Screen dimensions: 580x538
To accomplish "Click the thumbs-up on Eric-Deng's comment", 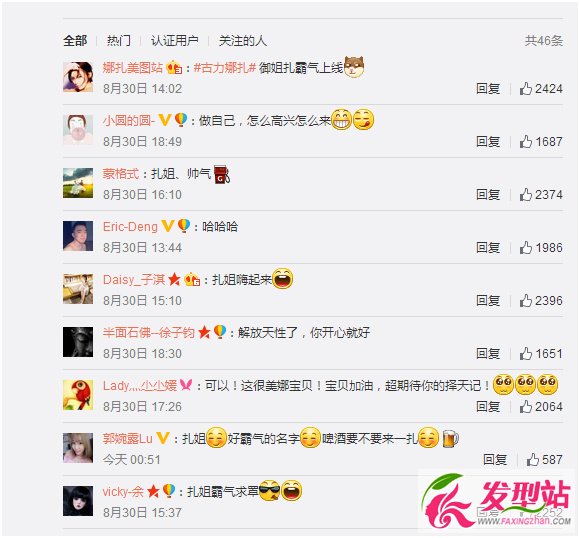I will pyautogui.click(x=526, y=248).
